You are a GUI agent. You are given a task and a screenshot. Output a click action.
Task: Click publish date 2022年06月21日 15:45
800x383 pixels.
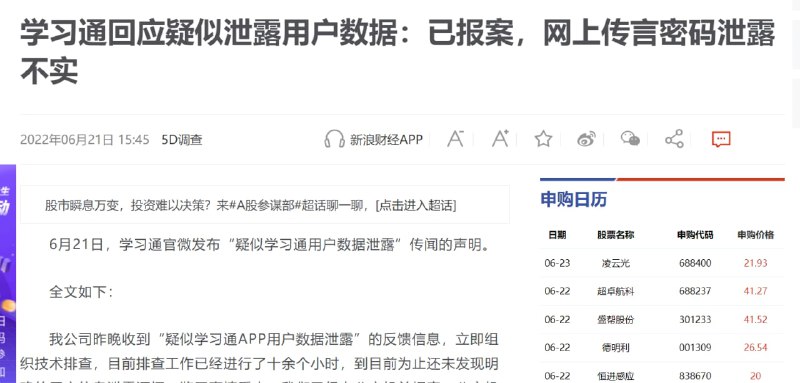85,140
